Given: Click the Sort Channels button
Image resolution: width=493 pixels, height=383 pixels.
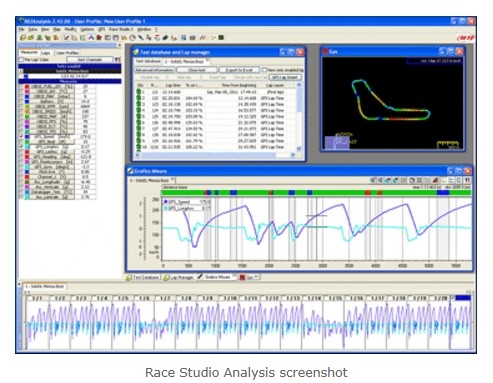Looking at the screenshot, I should [90, 60].
